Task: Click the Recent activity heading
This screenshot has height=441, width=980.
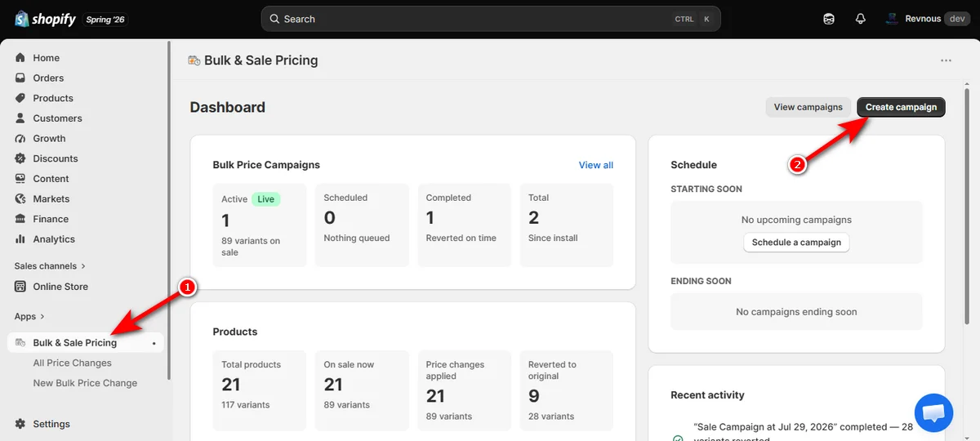Action: coord(707,395)
